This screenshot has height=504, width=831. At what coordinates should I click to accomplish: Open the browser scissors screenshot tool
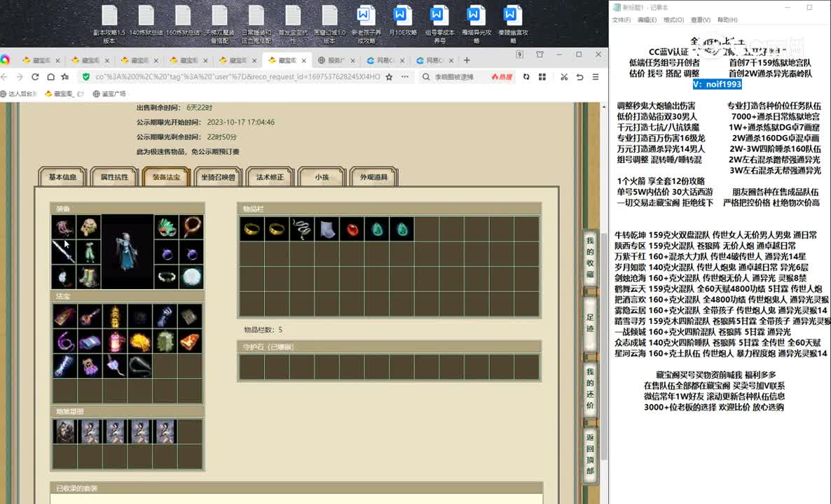point(564,77)
